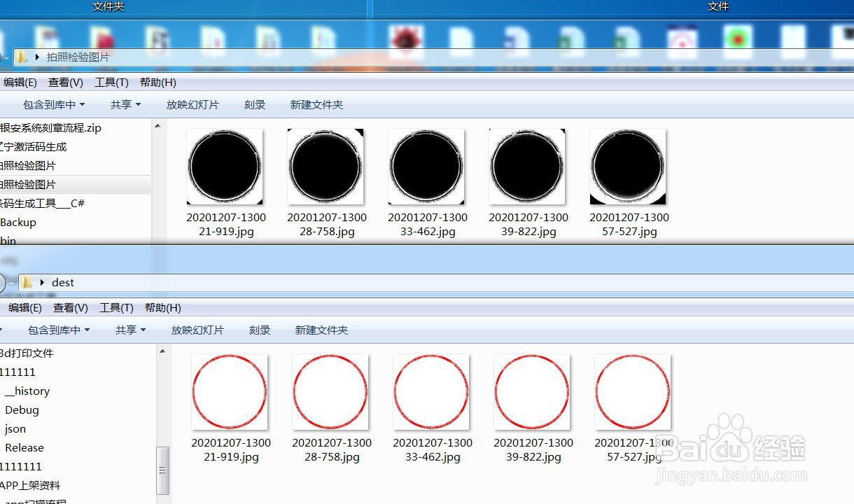
Task: Select black seal thumbnail 20201207-130028-758.jpg
Action: coord(325,167)
